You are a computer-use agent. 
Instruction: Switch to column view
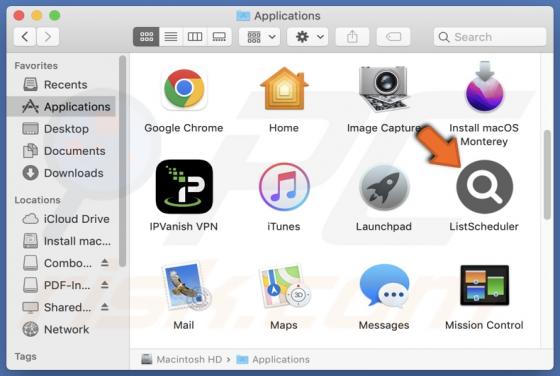(195, 37)
